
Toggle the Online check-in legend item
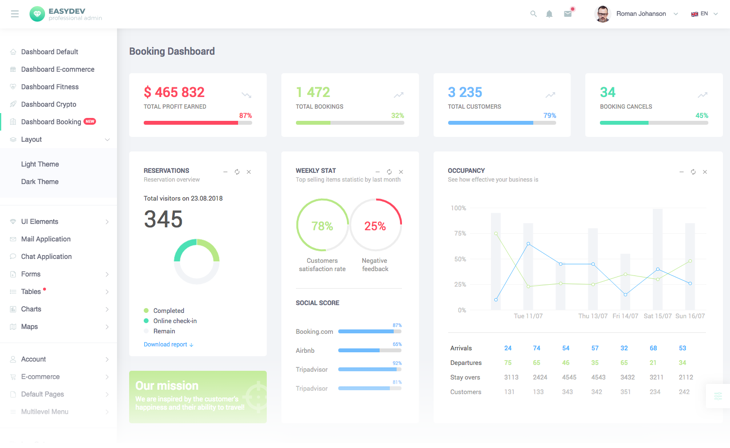[170, 321]
